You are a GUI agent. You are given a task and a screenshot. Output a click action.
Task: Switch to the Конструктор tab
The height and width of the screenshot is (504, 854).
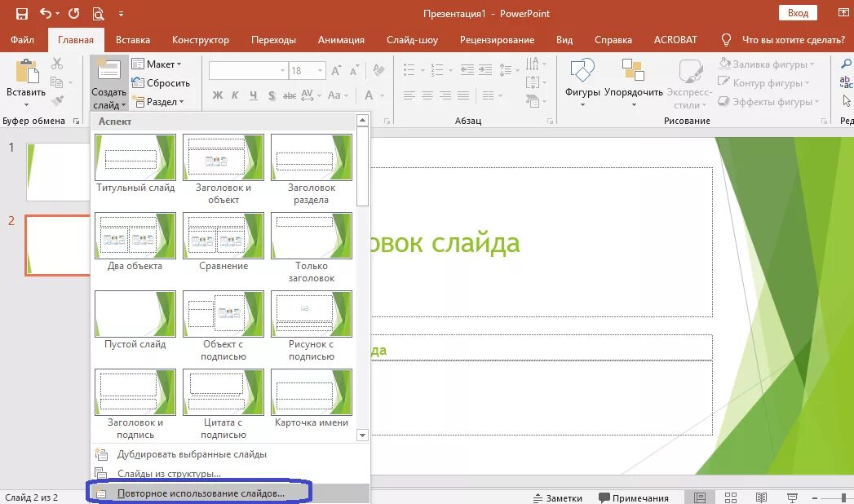coord(201,40)
